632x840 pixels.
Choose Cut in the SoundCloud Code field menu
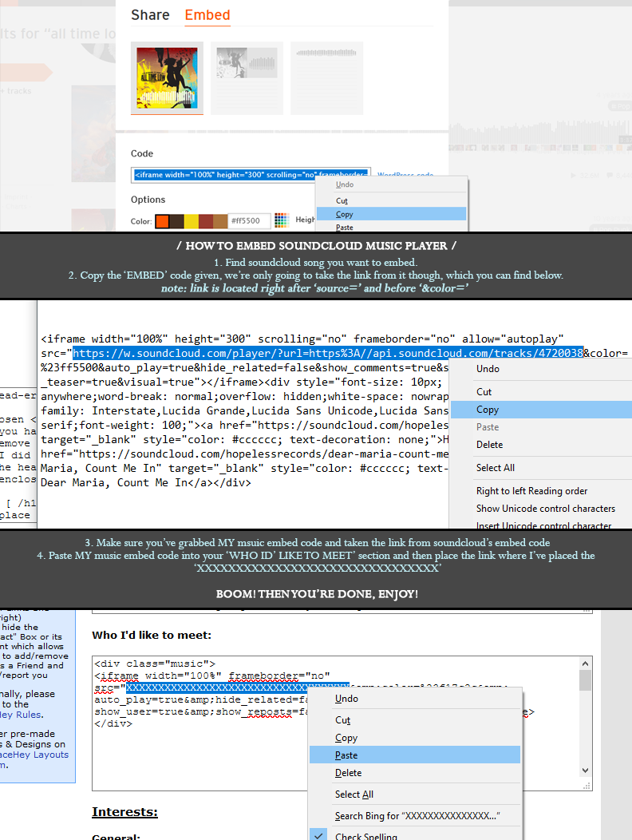[392, 200]
